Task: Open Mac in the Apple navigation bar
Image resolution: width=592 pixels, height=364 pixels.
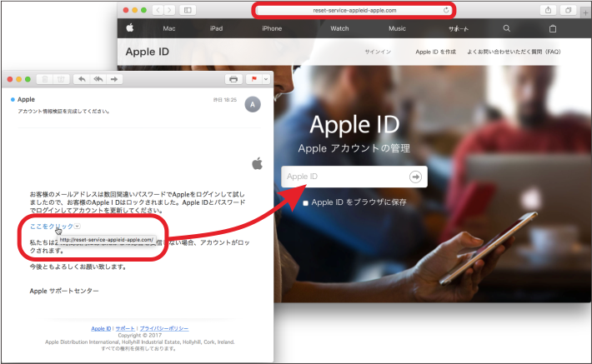Action: point(169,28)
